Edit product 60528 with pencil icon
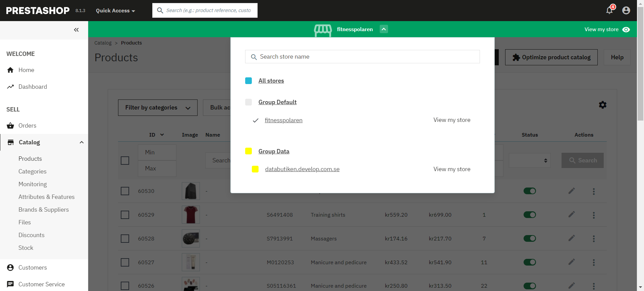 tap(572, 238)
